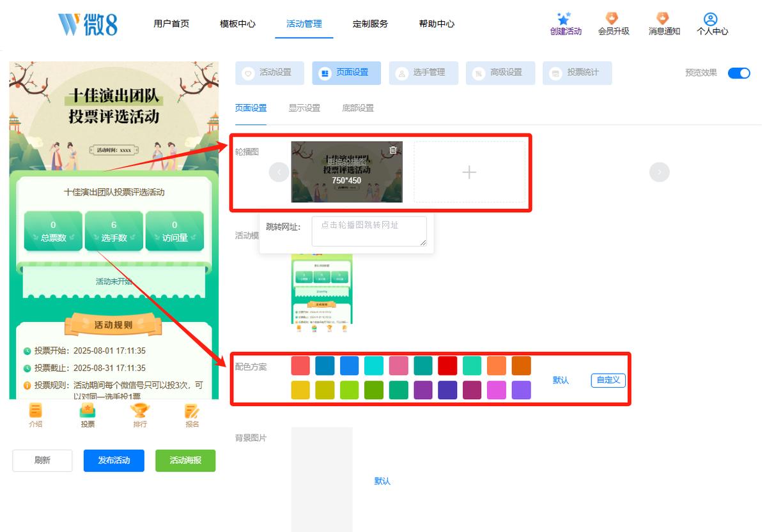Focus the 跳转网址 input field
This screenshot has height=532, width=767.
[369, 231]
